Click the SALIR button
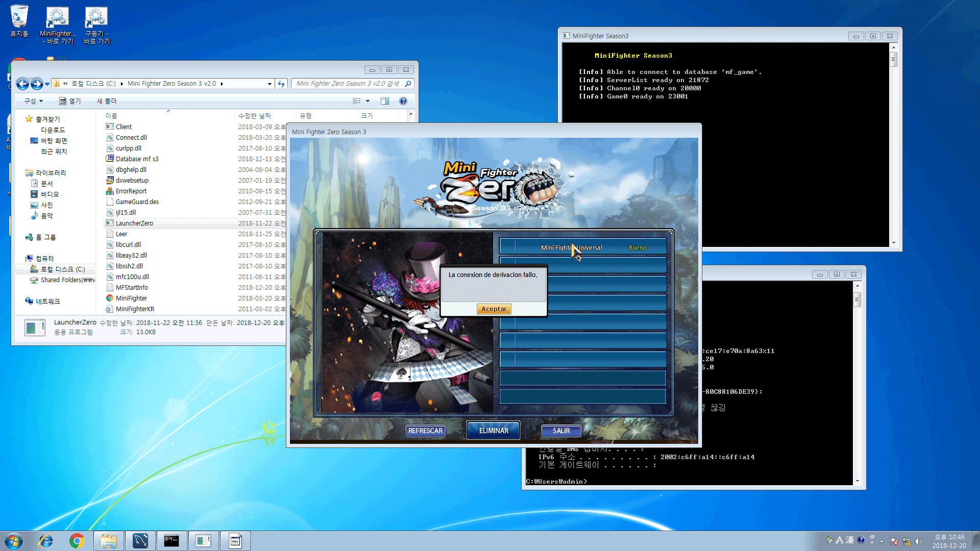 tap(561, 431)
